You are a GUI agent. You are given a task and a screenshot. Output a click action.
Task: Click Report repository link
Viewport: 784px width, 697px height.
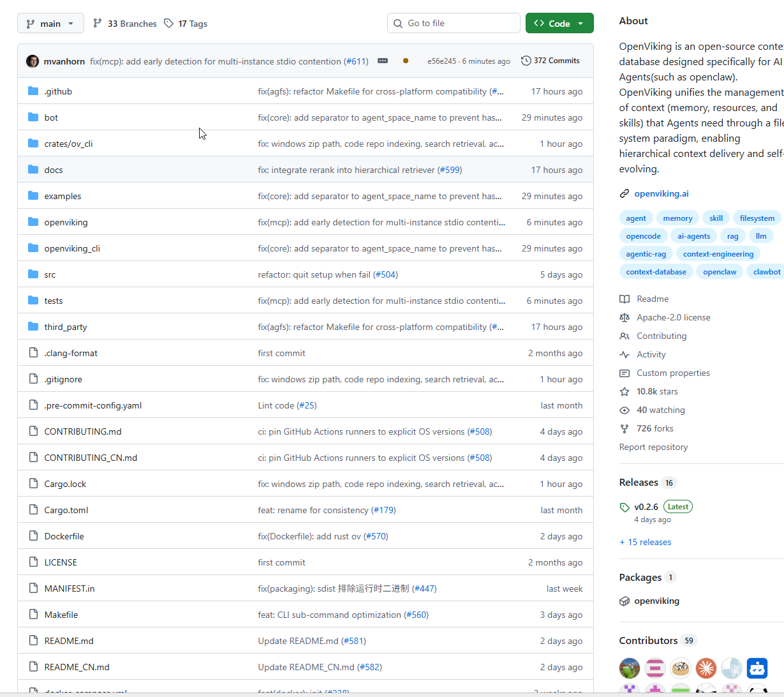[653, 447]
